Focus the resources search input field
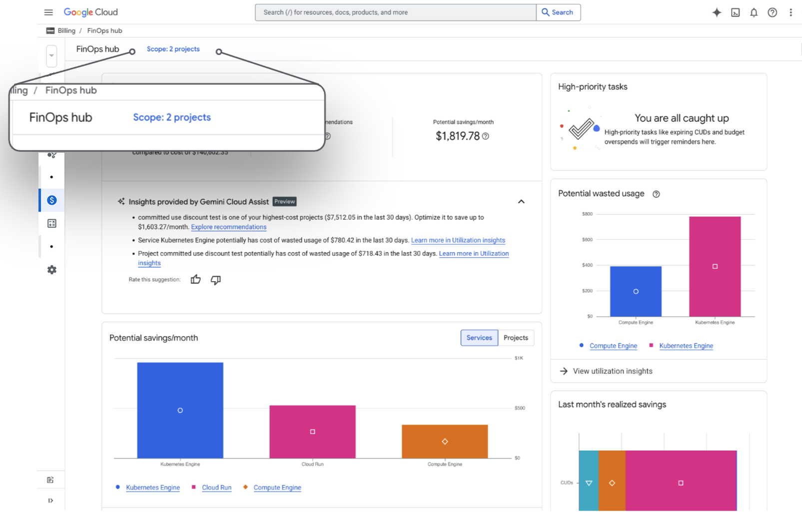The image size is (802, 532). [395, 12]
